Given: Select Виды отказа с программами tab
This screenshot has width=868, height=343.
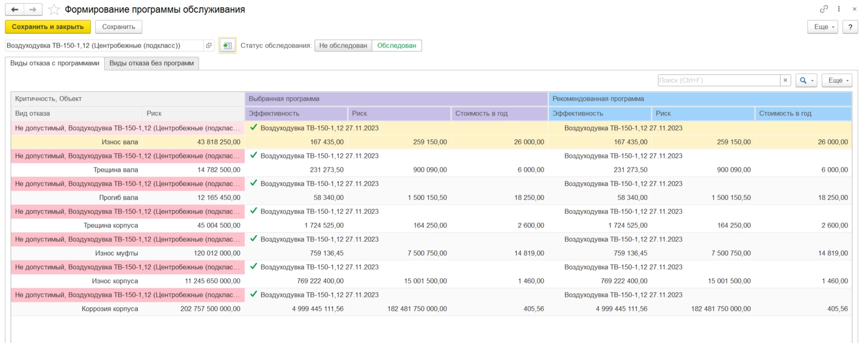Looking at the screenshot, I should pos(55,63).
